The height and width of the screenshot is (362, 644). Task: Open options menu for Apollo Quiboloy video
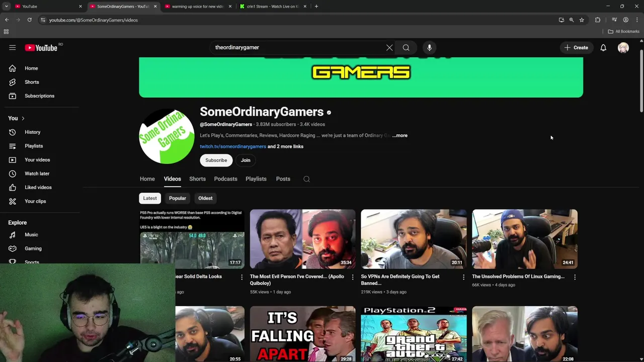click(353, 277)
